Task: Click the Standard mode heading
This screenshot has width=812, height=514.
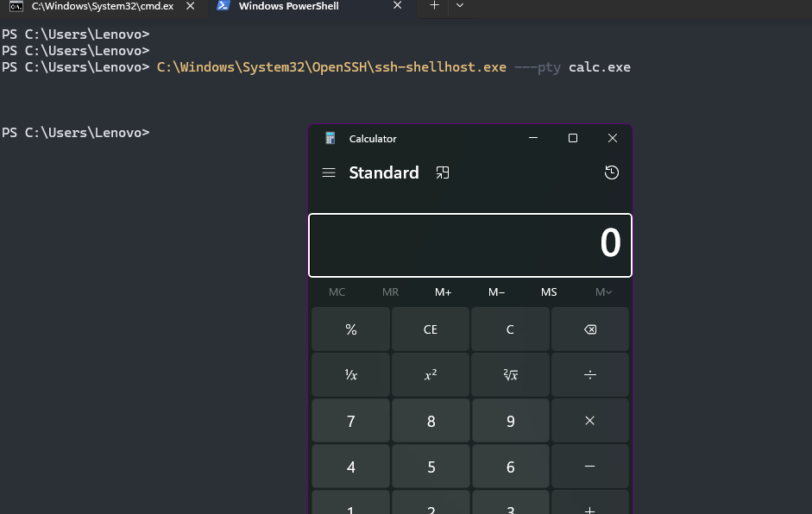Action: [x=384, y=172]
